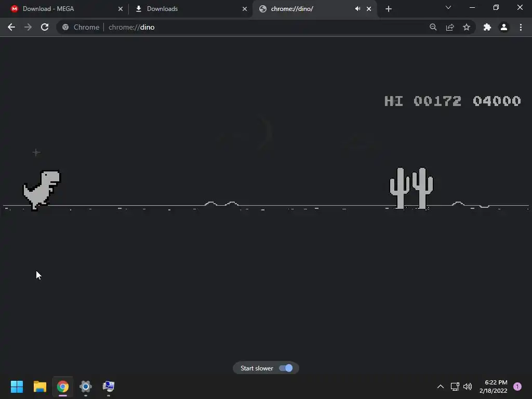Click the HI 00172 high score text
This screenshot has height=399, width=532.
click(x=423, y=101)
